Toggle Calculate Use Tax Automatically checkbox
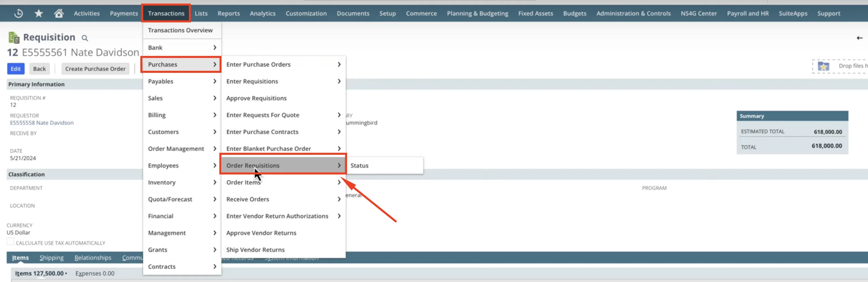Image resolution: width=868 pixels, height=282 pixels. coord(10,242)
